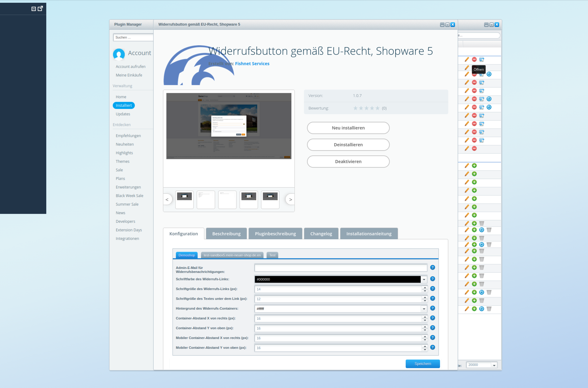Click the Neu installieren button
The height and width of the screenshot is (388, 588).
pyautogui.click(x=348, y=128)
